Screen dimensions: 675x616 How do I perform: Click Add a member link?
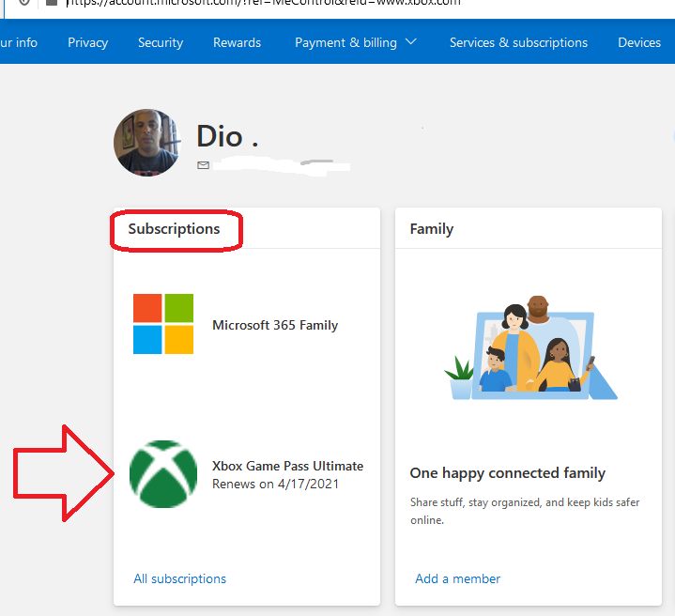457,579
